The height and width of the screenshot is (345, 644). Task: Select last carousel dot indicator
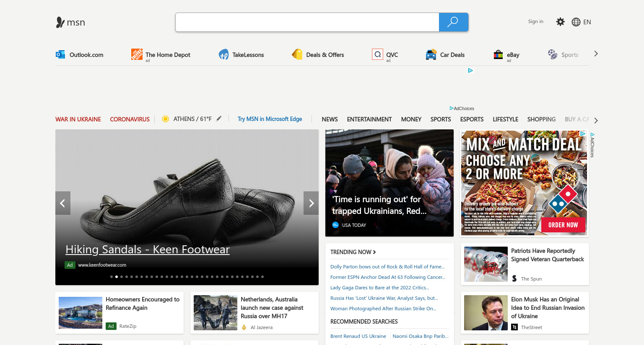coord(262,277)
